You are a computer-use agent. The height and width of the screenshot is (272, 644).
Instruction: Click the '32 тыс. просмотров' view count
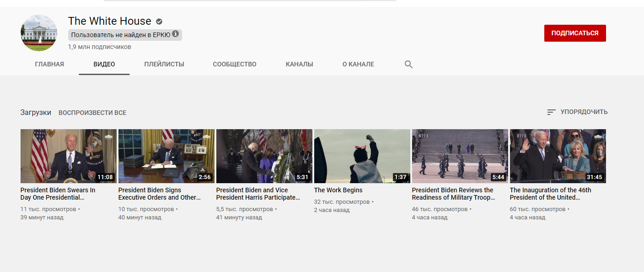click(x=342, y=202)
